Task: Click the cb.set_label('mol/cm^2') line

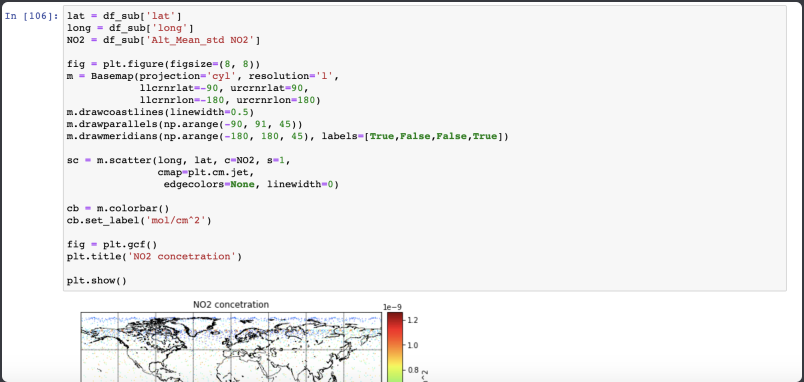Action: (139, 220)
